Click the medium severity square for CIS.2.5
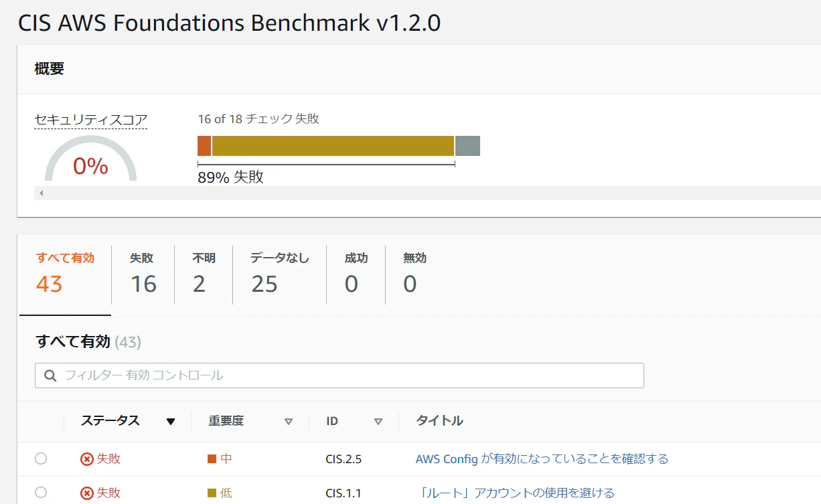821x504 pixels. [212, 459]
